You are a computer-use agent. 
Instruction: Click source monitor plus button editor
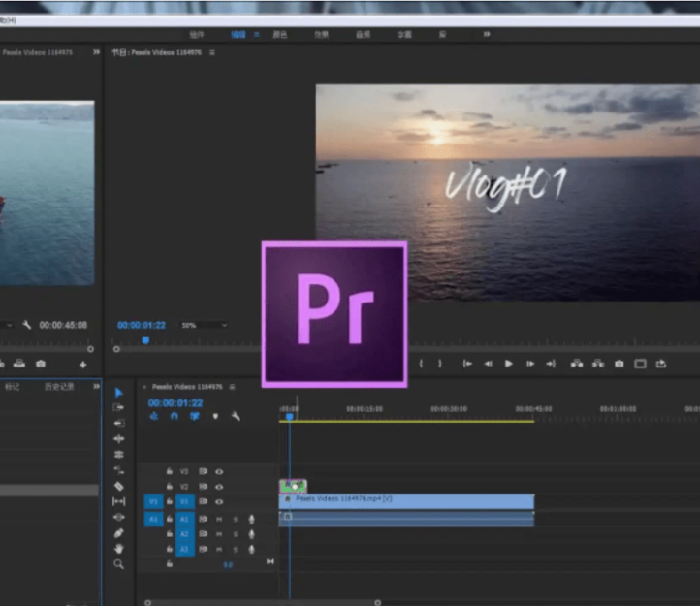(x=83, y=365)
